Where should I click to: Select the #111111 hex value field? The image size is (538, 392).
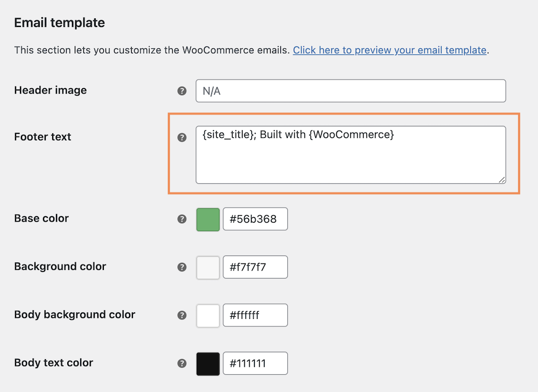coord(255,364)
